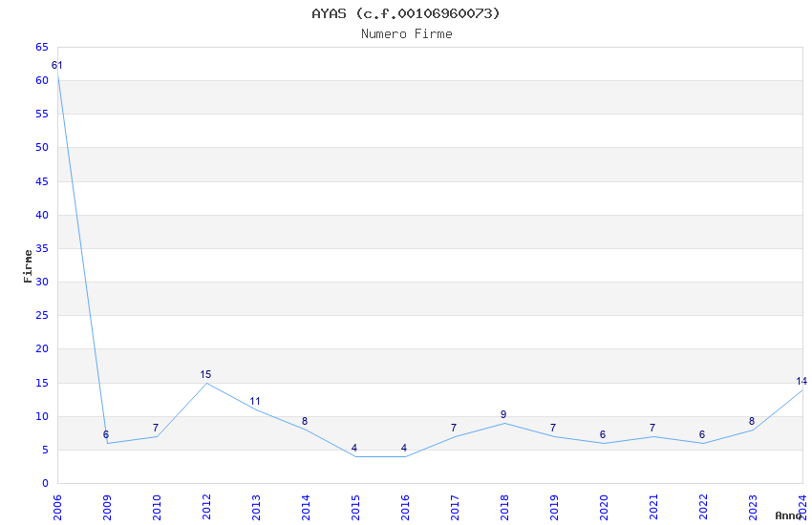
Task: Select the data point labeled 15
Action: pyautogui.click(x=205, y=374)
